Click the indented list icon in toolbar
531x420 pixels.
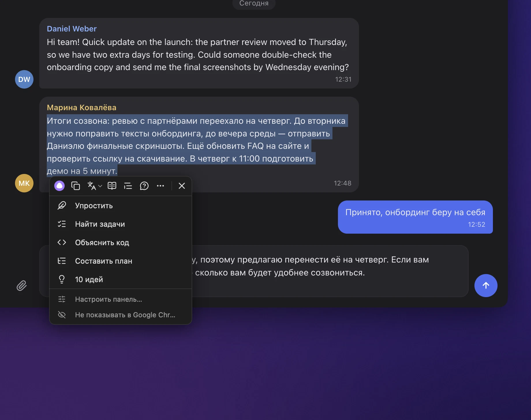[x=128, y=186]
